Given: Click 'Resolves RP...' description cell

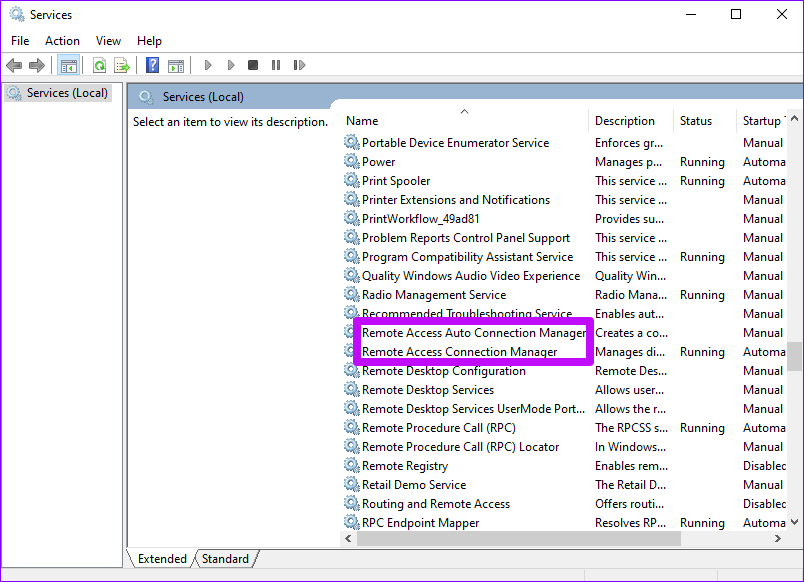Looking at the screenshot, I should tap(630, 523).
